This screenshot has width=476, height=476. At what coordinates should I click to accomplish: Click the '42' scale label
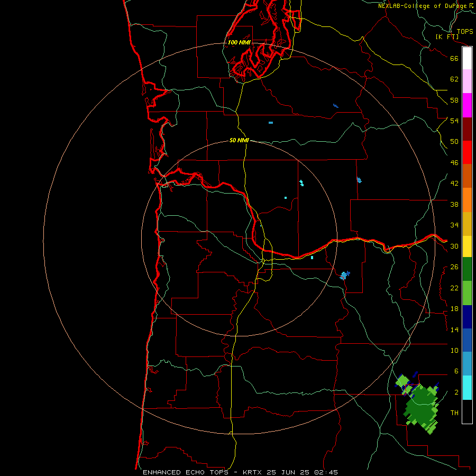pyautogui.click(x=454, y=184)
